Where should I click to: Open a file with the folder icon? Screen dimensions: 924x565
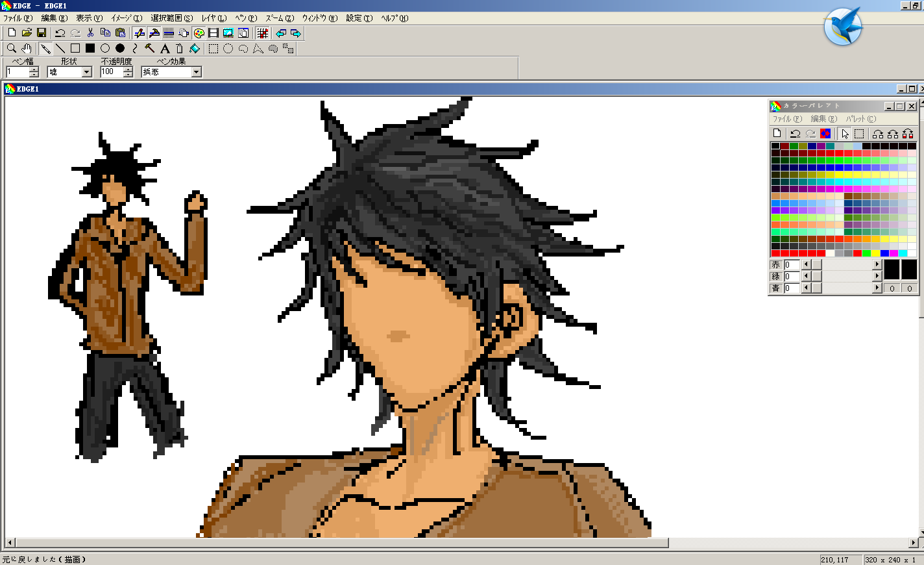[27, 33]
